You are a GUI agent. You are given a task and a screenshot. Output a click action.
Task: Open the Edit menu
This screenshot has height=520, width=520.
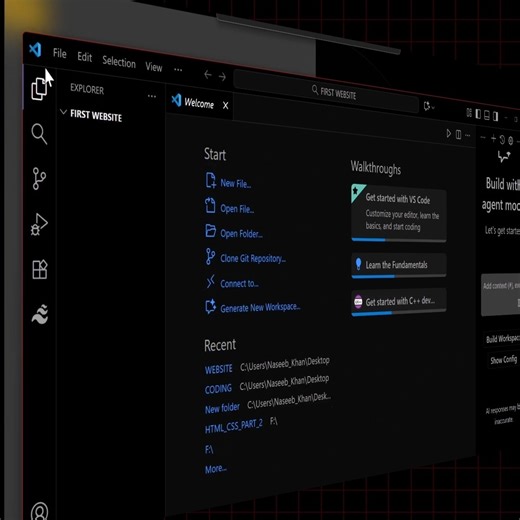tap(85, 57)
